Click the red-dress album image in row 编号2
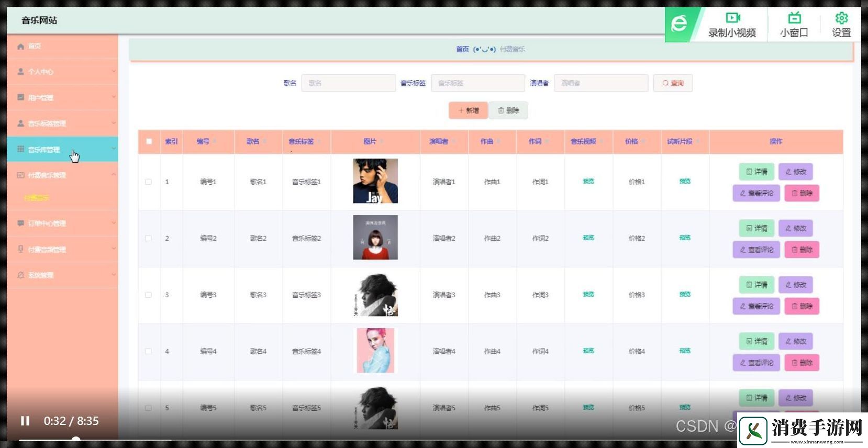Image resolution: width=868 pixels, height=448 pixels. coord(375,238)
